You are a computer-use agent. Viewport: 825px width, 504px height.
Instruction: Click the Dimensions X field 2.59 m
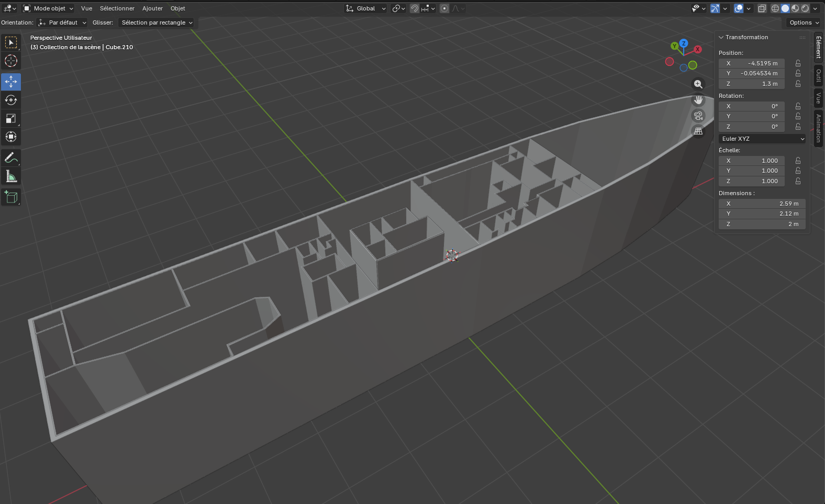(762, 204)
